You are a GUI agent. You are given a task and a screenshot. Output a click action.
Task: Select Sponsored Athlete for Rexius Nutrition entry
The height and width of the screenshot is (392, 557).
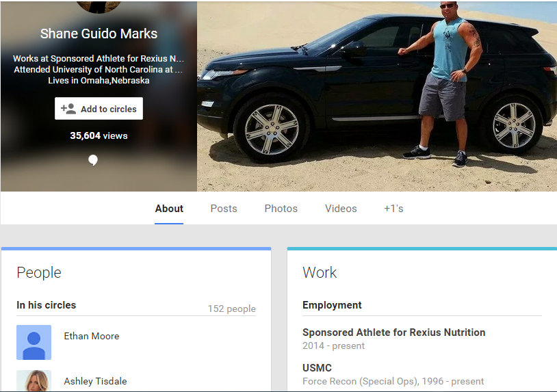pos(393,332)
